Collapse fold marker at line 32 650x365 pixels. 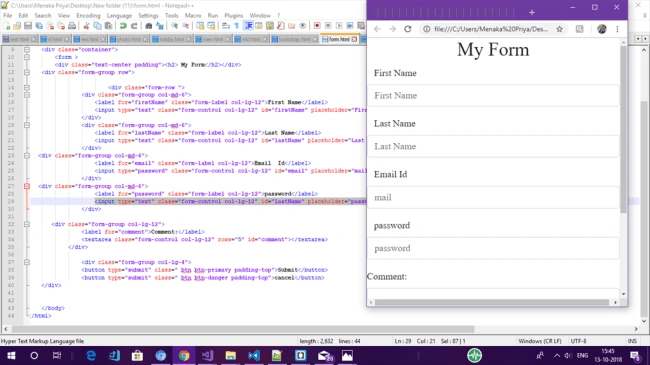click(27, 224)
